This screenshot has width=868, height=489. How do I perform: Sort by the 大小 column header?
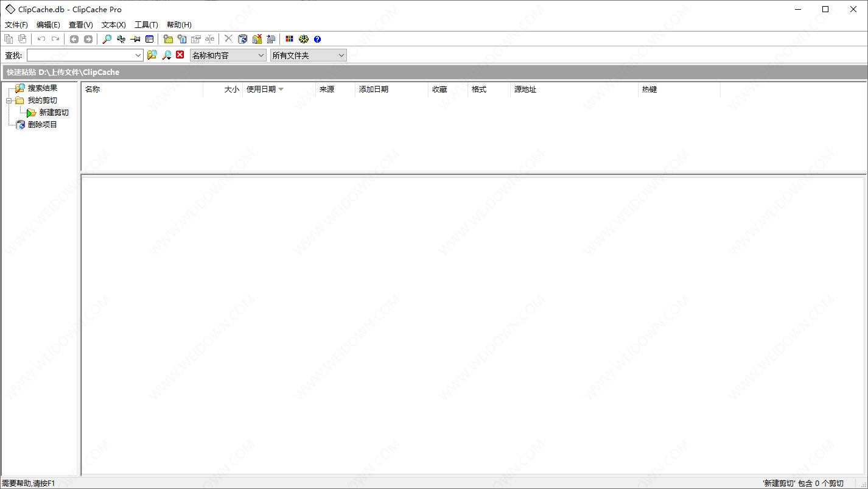(223, 90)
